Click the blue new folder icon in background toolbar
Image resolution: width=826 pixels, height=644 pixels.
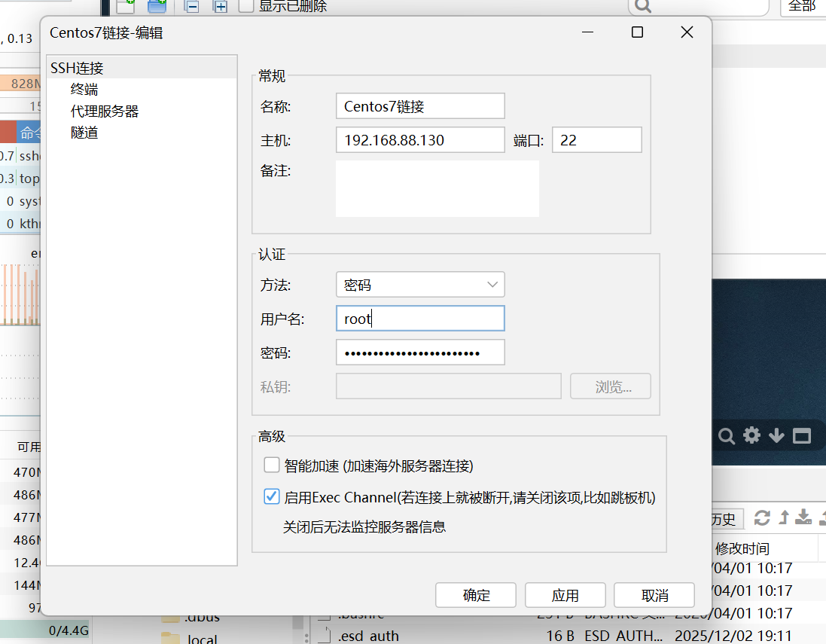point(157,6)
